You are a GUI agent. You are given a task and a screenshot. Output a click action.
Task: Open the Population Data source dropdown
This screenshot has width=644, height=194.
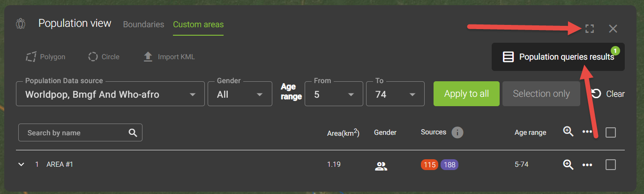tap(110, 94)
